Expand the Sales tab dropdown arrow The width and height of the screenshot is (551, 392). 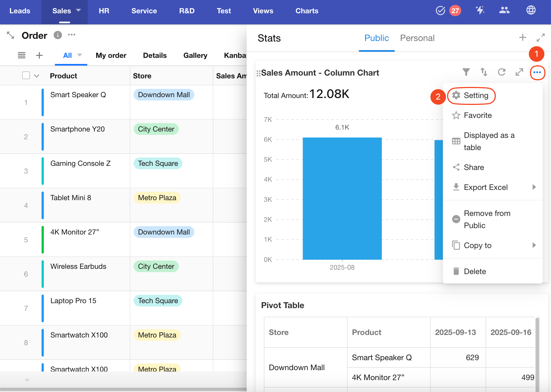pos(78,10)
